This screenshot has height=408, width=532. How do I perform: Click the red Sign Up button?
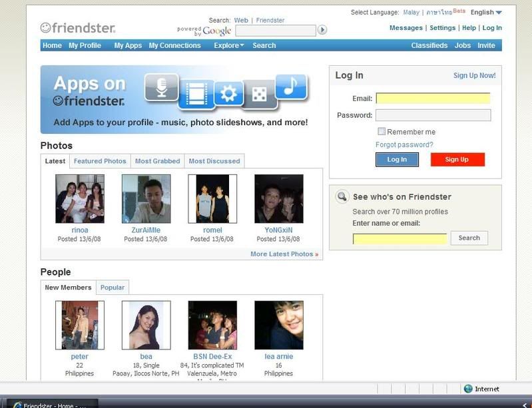[457, 159]
